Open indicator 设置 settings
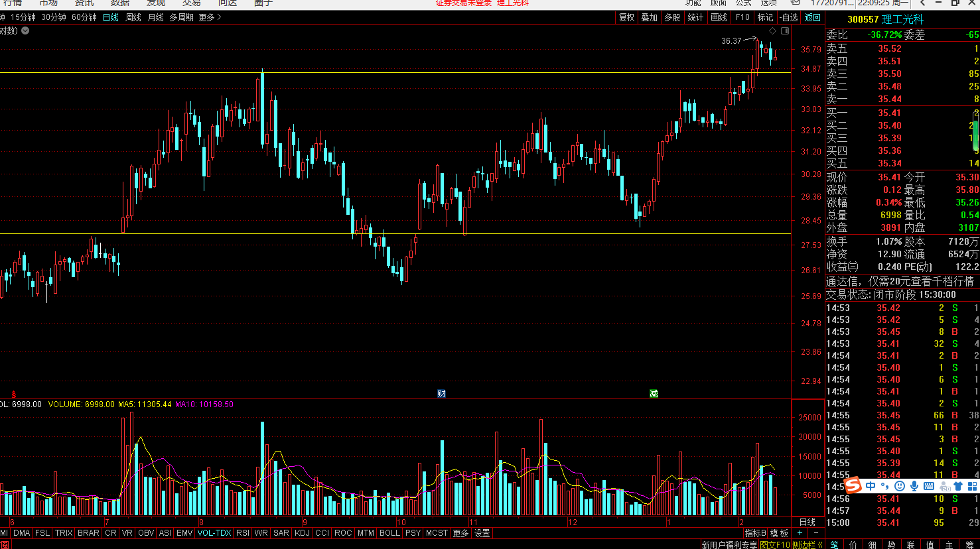 click(x=482, y=533)
